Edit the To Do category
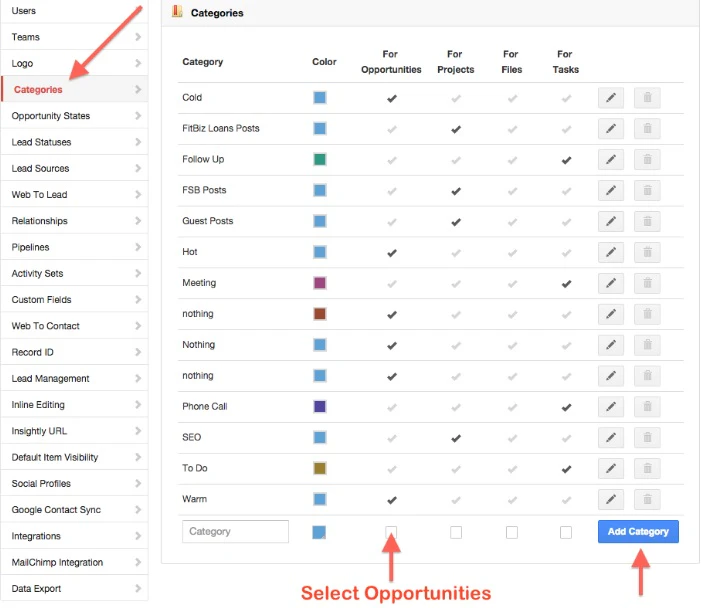The image size is (701, 608). pos(611,469)
